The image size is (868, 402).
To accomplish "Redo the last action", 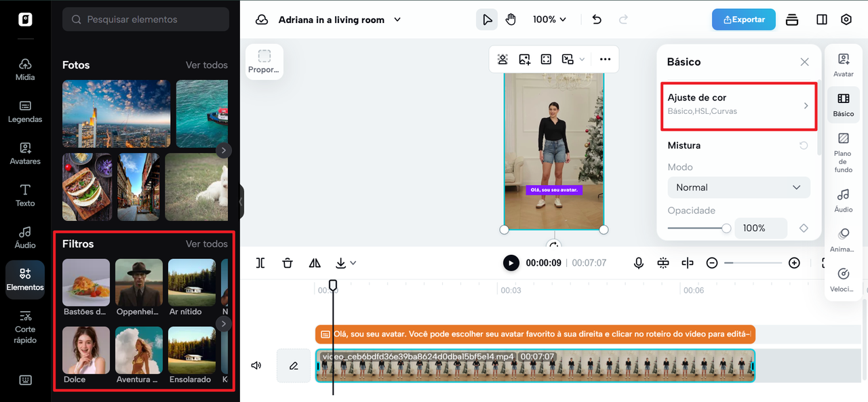I will pos(623,20).
